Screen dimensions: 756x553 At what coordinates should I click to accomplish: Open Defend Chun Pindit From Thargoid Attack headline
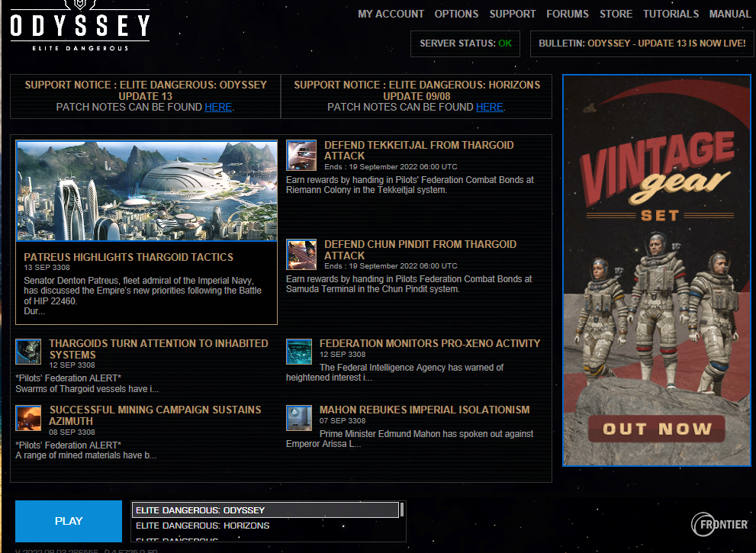tap(420, 249)
